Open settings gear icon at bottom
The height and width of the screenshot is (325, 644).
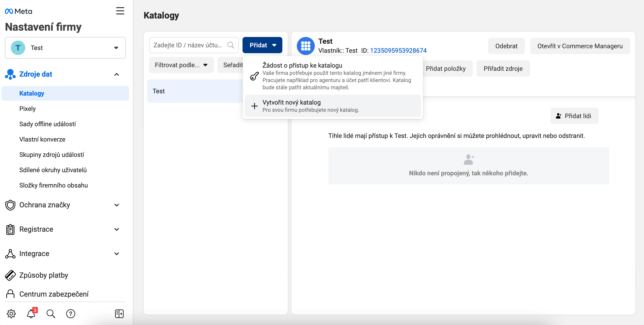click(x=11, y=314)
